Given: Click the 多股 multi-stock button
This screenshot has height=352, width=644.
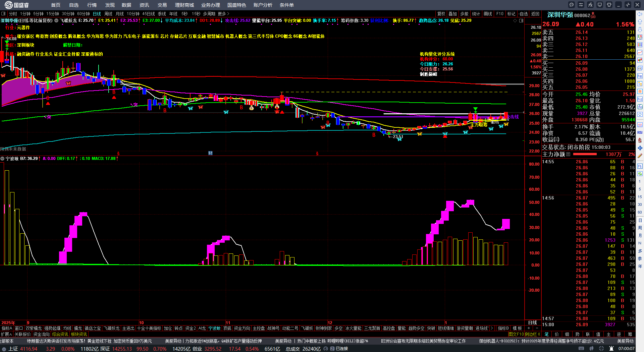Looking at the screenshot, I should pyautogui.click(x=464, y=14).
